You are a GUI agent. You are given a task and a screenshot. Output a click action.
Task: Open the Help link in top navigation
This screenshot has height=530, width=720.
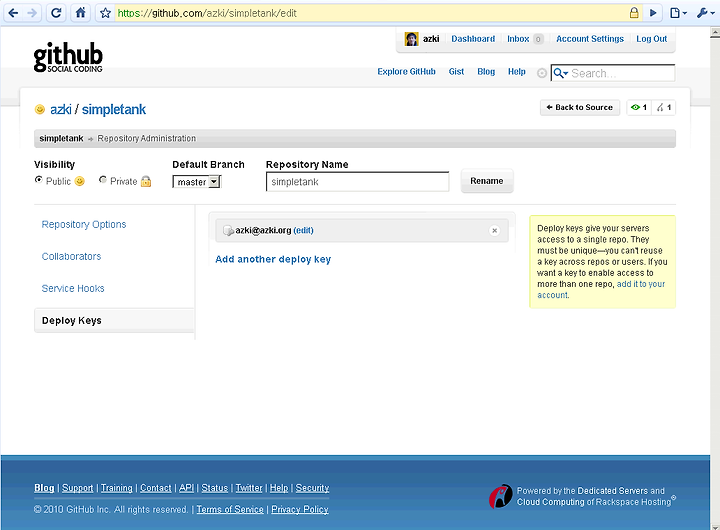(x=517, y=72)
